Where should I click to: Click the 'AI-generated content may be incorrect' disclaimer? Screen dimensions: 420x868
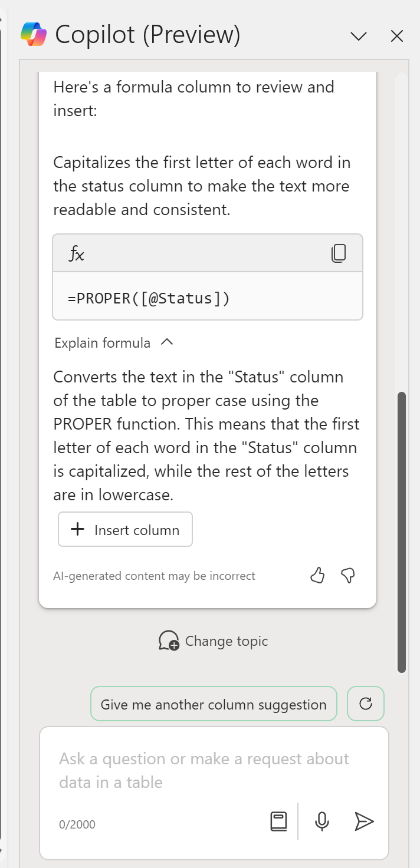(154, 576)
